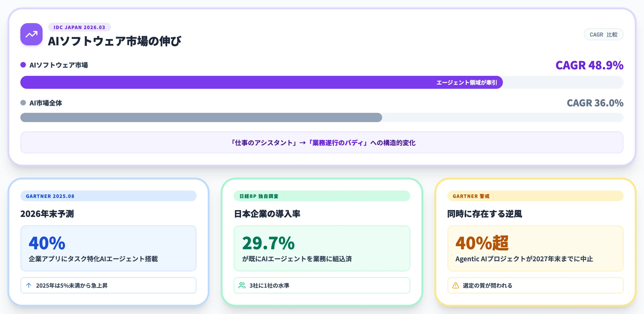Click the purple trending-up chart icon

[31, 34]
